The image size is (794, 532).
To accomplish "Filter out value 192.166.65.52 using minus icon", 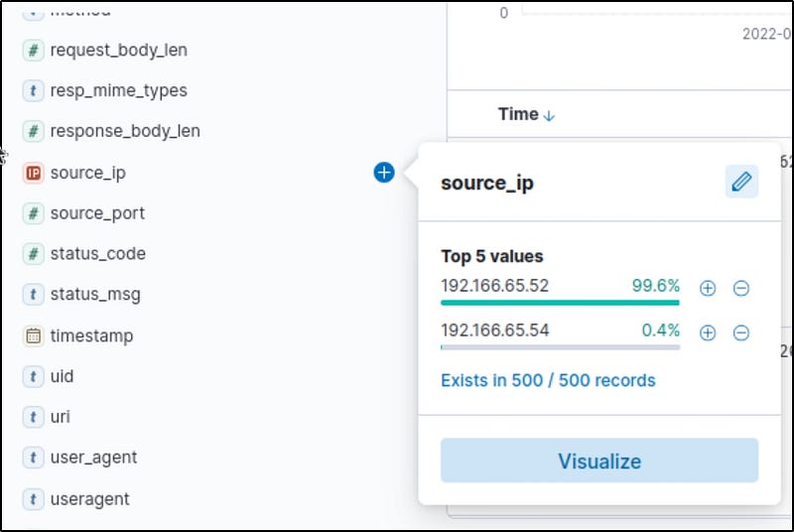I will (741, 288).
